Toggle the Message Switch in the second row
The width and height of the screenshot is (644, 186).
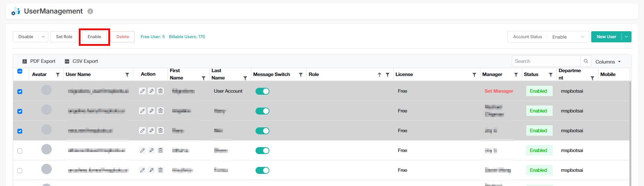tap(262, 111)
